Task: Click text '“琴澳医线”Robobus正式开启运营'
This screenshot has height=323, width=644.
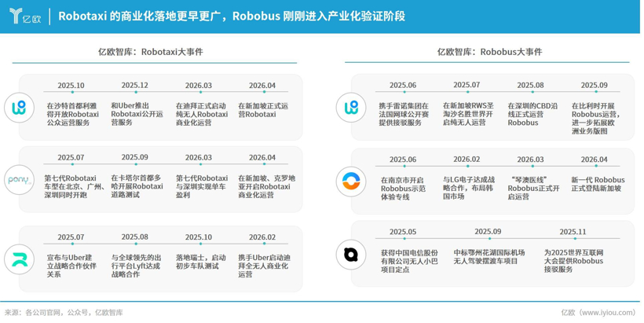Action: pos(533,189)
